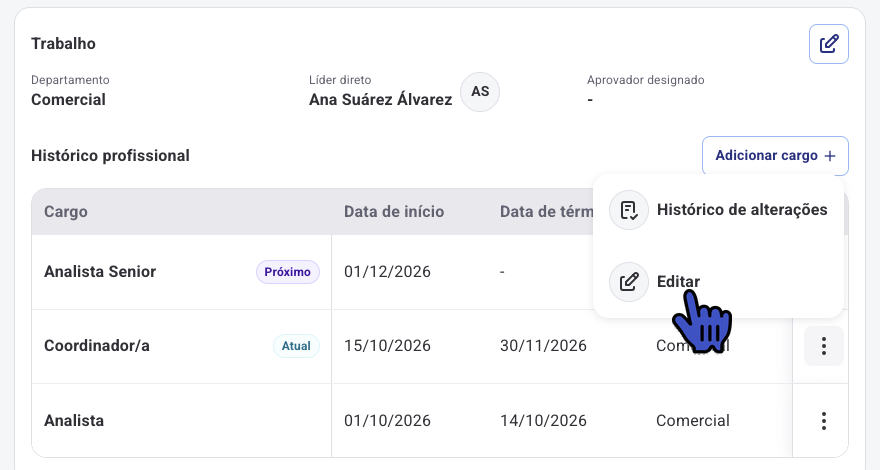Open three-dot menu for Coordinador/a row
This screenshot has height=470, width=880.
(823, 346)
